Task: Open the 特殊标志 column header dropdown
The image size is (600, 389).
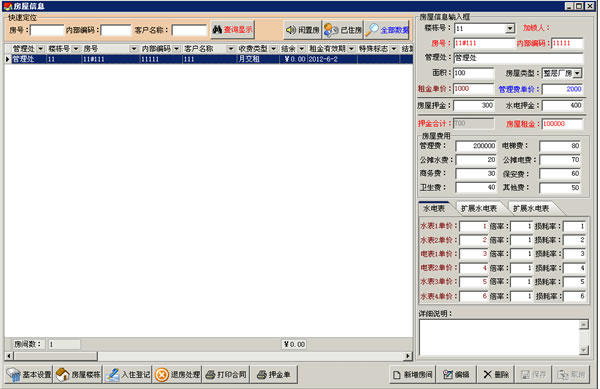Action: click(x=394, y=49)
